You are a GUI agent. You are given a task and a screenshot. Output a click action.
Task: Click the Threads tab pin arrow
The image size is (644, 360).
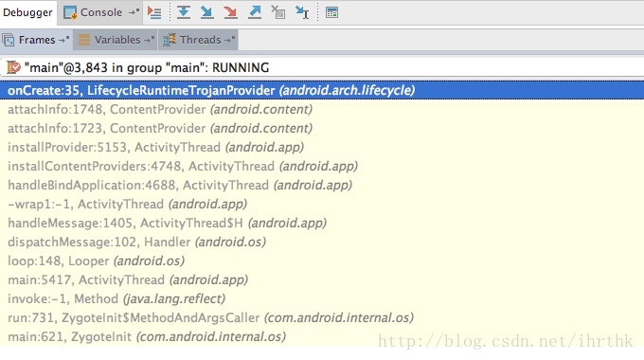click(229, 40)
